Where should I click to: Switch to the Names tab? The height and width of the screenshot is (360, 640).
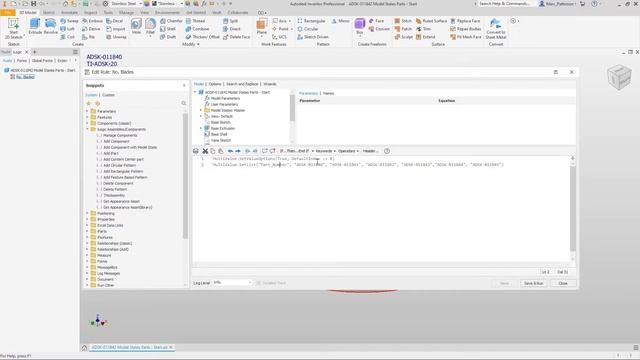tap(328, 93)
